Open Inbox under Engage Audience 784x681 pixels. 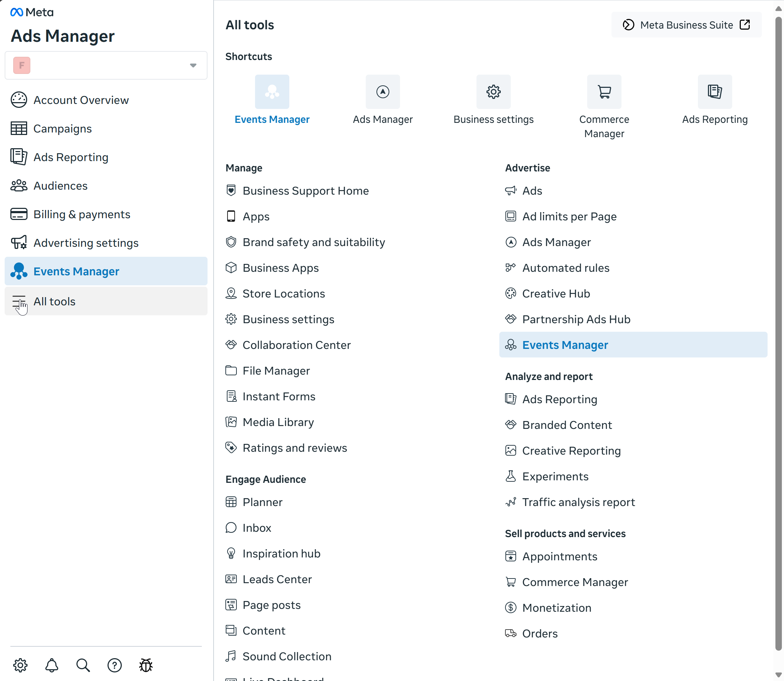click(257, 528)
